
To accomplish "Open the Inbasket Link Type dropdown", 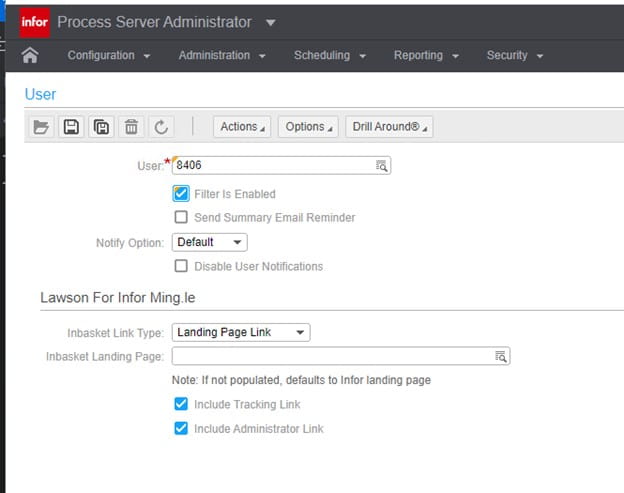I will [241, 332].
